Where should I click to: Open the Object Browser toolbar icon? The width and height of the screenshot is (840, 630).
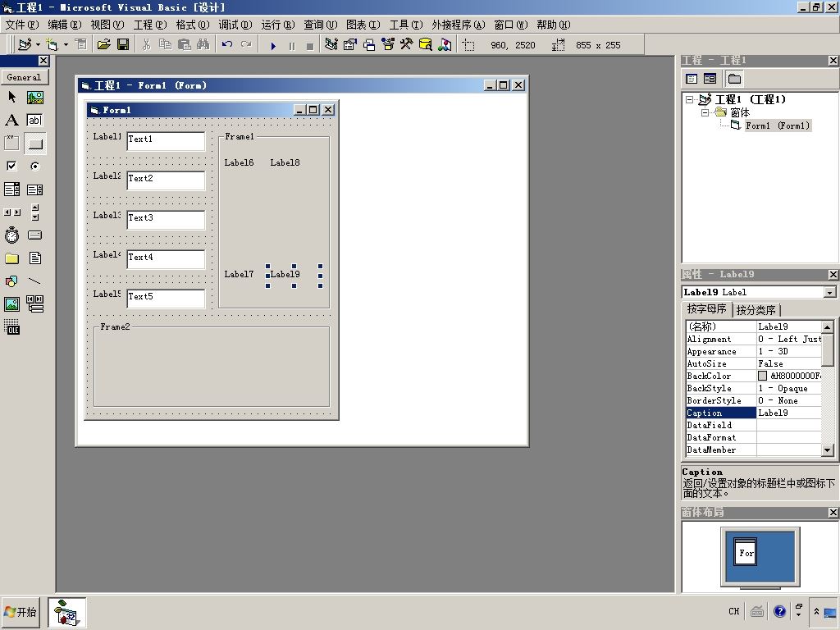pos(388,44)
